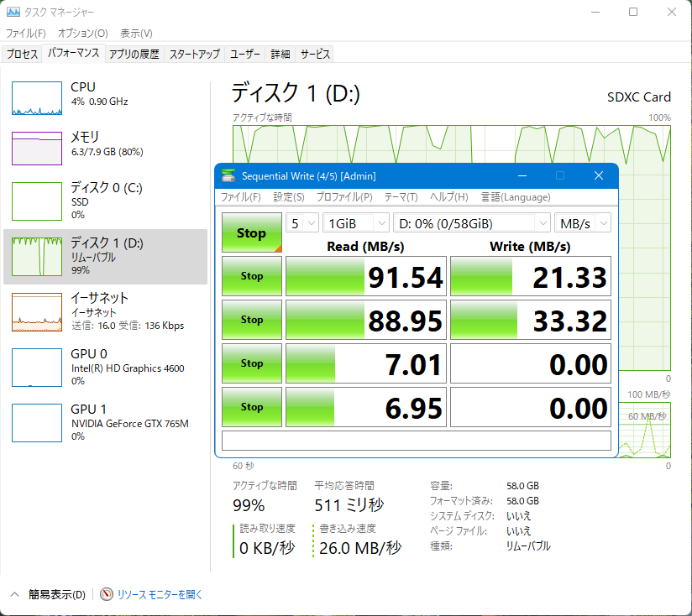Open CrystalDiskMark ヘルプ(H) menu
Viewport: 692px width, 616px height.
[448, 196]
